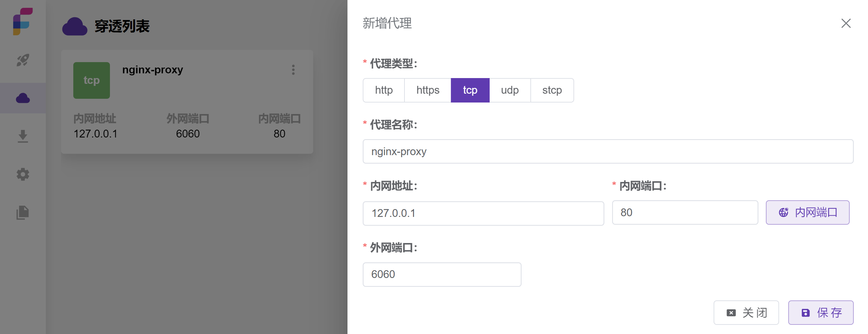Click the rocket icon in sidebar
The image size is (868, 334).
(23, 60)
